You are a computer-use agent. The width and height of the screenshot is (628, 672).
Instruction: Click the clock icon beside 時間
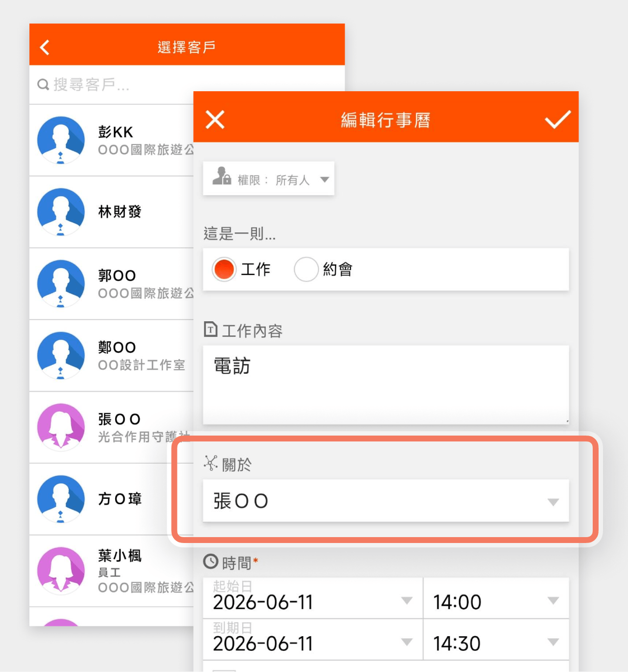[211, 561]
